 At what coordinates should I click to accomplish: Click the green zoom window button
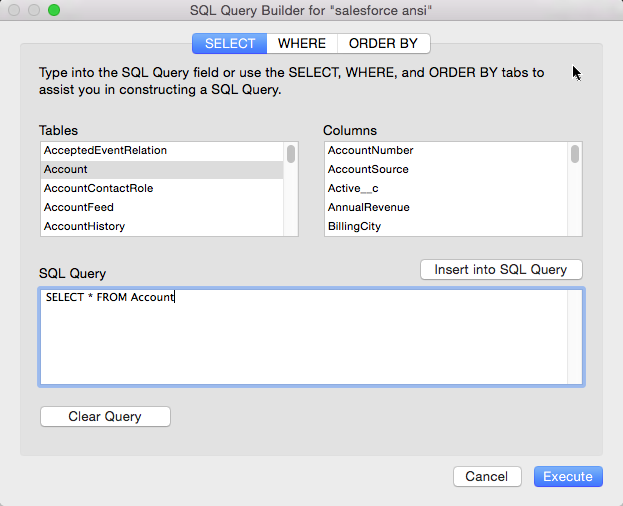point(54,10)
